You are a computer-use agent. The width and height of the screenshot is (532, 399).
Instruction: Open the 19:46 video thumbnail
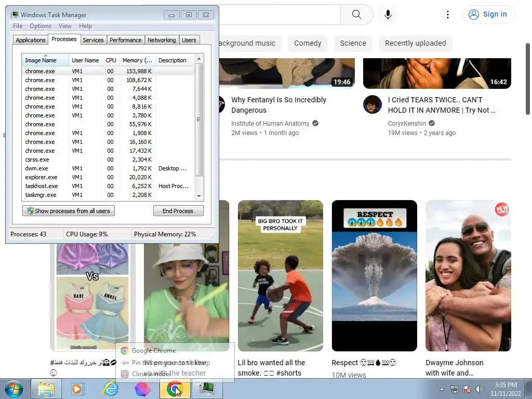[287, 73]
